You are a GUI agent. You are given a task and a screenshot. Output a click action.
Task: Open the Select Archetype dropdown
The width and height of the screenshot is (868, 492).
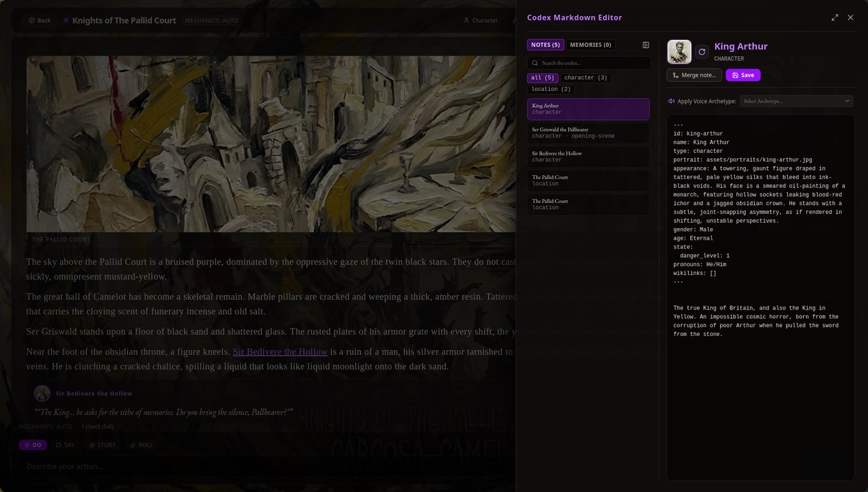[796, 101]
